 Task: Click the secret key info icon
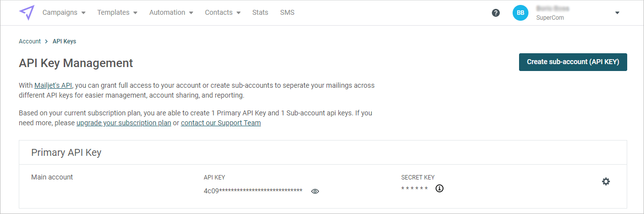click(x=440, y=188)
